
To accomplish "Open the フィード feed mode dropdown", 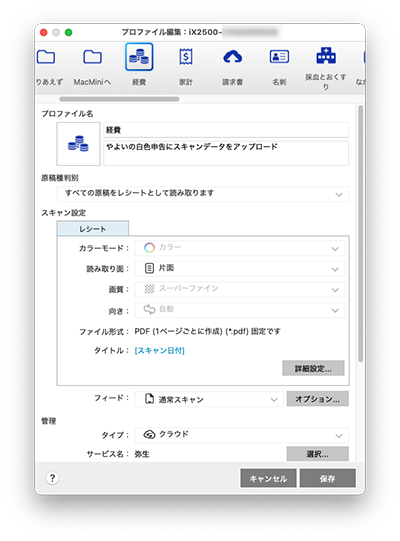I will tap(209, 399).
